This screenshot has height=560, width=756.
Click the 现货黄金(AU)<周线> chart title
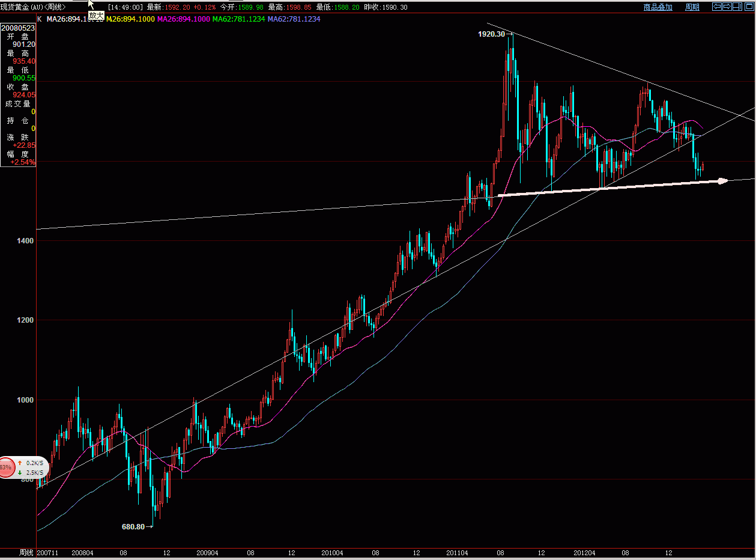(x=33, y=7)
